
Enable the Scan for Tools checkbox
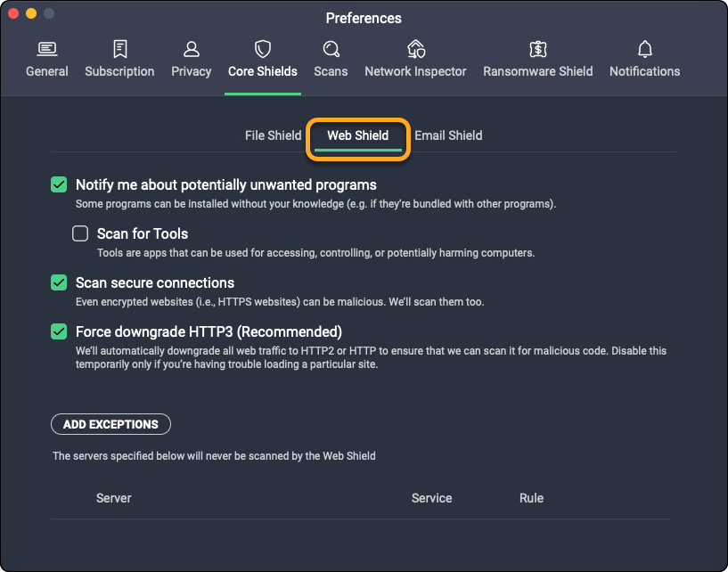click(x=80, y=234)
